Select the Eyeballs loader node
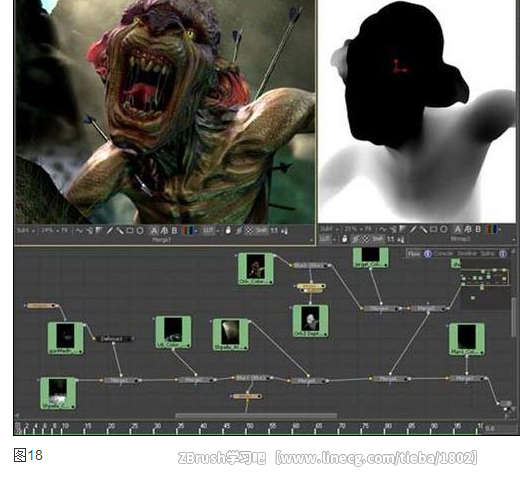520x477 pixels. [x=66, y=338]
